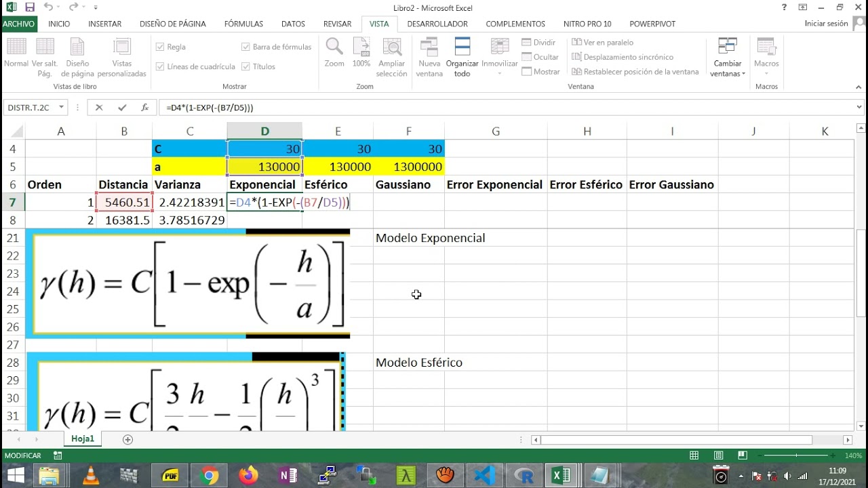868x488 pixels.
Task: Cancel formula entry with X icon
Action: pos(99,107)
